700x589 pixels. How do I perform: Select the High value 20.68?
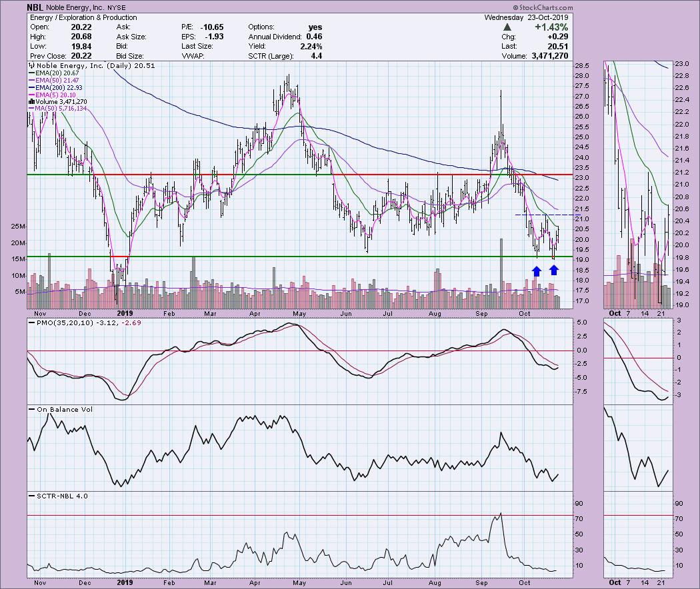pos(81,37)
